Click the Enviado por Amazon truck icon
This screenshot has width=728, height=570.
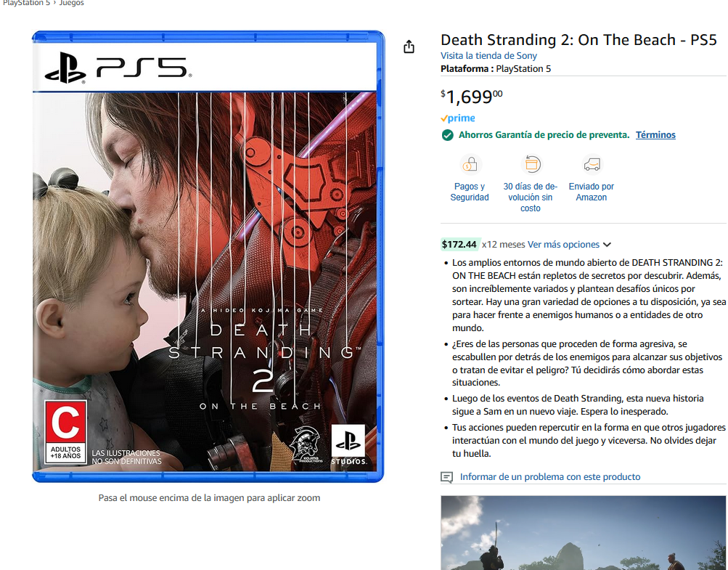coord(592,164)
